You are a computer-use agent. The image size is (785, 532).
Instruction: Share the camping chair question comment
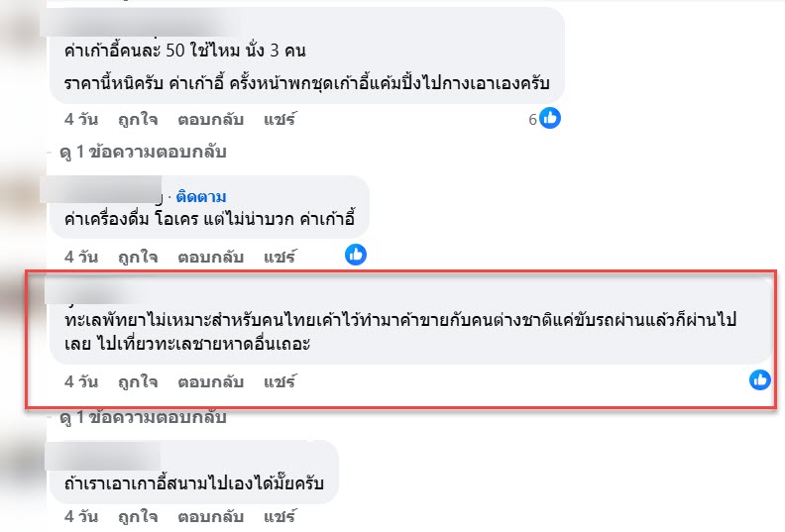point(280,516)
